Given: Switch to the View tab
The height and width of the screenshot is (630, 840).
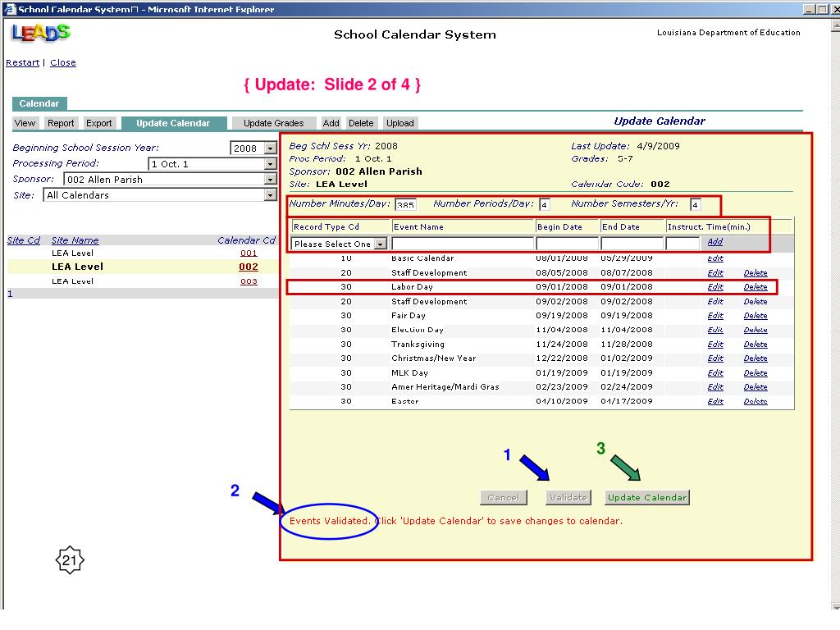Looking at the screenshot, I should click(x=25, y=123).
